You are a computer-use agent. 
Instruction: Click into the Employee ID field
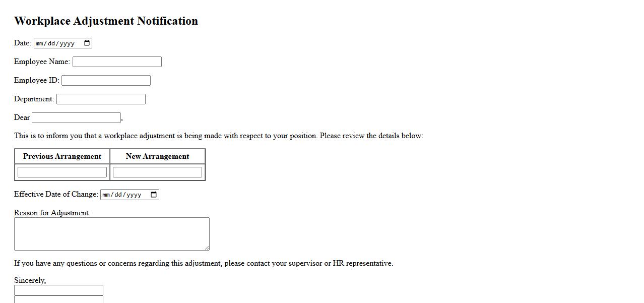coord(106,81)
